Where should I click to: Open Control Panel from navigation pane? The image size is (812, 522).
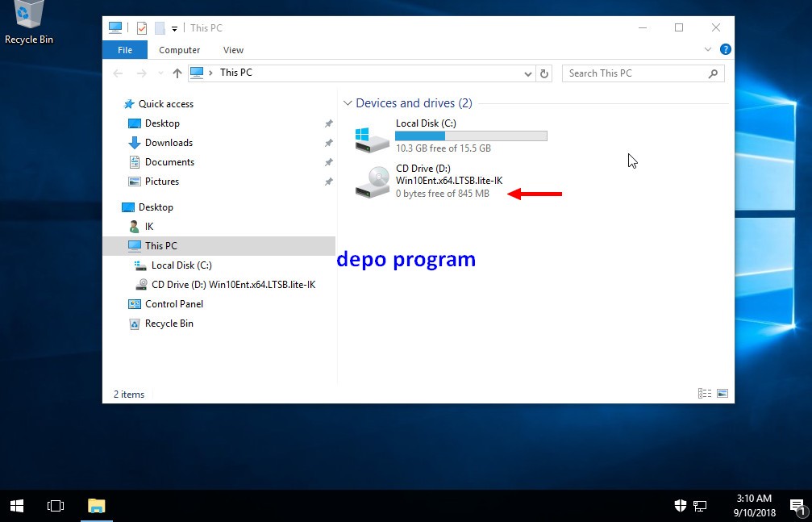166,304
